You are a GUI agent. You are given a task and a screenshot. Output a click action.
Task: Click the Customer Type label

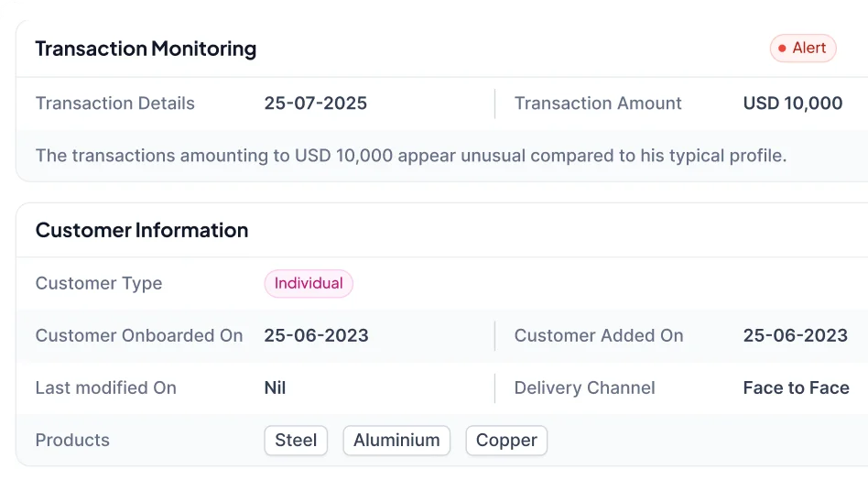(x=99, y=284)
